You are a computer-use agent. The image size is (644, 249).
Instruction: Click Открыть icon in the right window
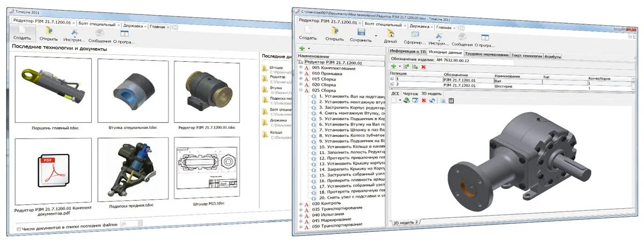tap(334, 31)
